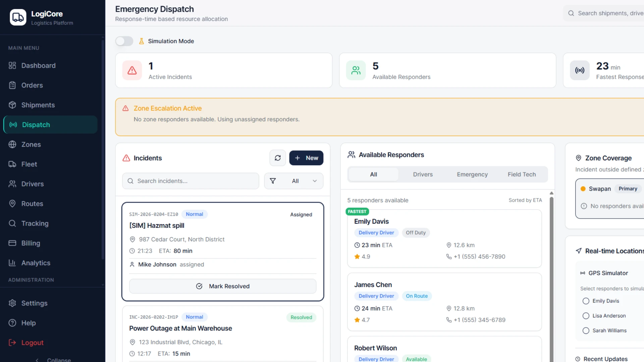Click the Zone Escalation alert triangle icon
644x362 pixels.
pyautogui.click(x=125, y=108)
